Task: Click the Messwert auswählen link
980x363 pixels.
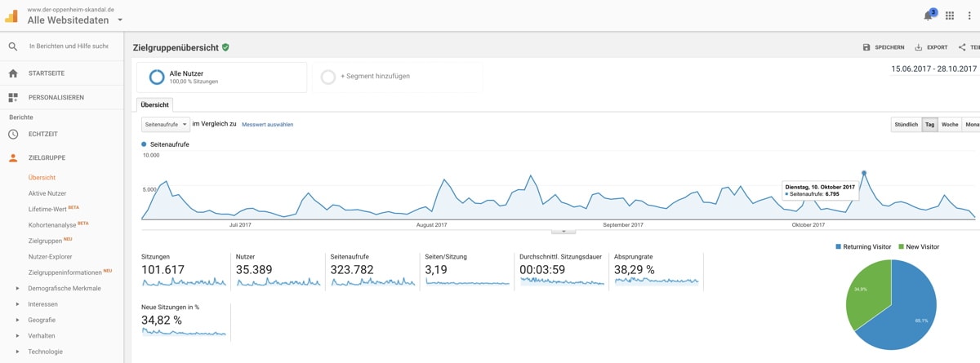Action: (267, 125)
